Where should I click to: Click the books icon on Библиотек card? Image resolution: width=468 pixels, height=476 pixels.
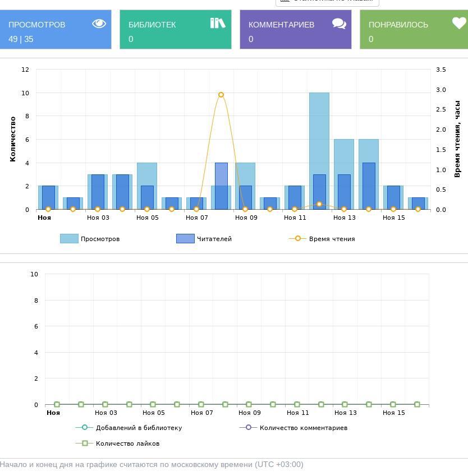[x=218, y=23]
